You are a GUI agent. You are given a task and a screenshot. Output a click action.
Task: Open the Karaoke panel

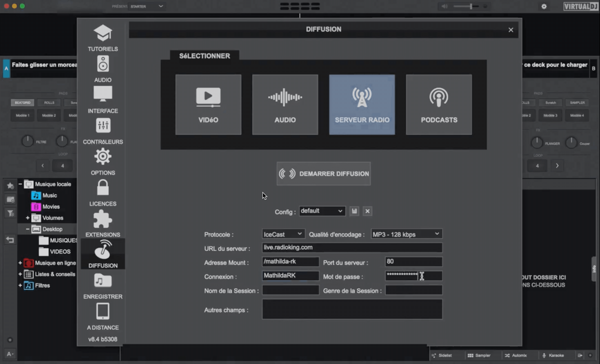pos(553,355)
